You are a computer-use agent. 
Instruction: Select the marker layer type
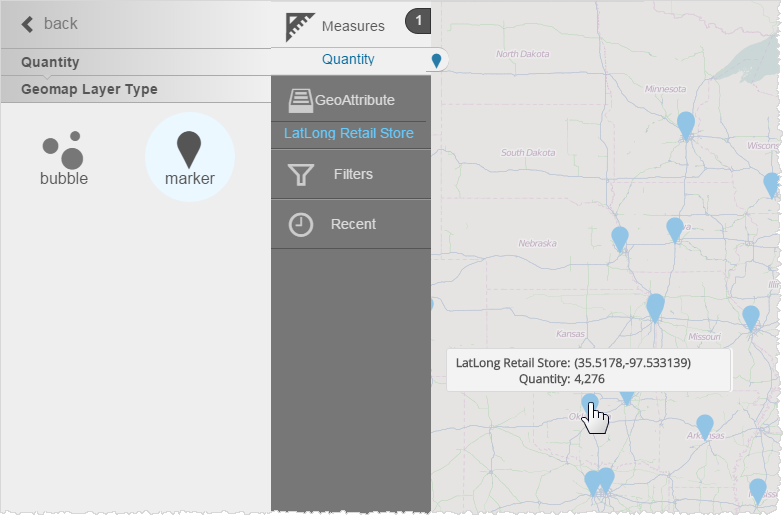(189, 157)
